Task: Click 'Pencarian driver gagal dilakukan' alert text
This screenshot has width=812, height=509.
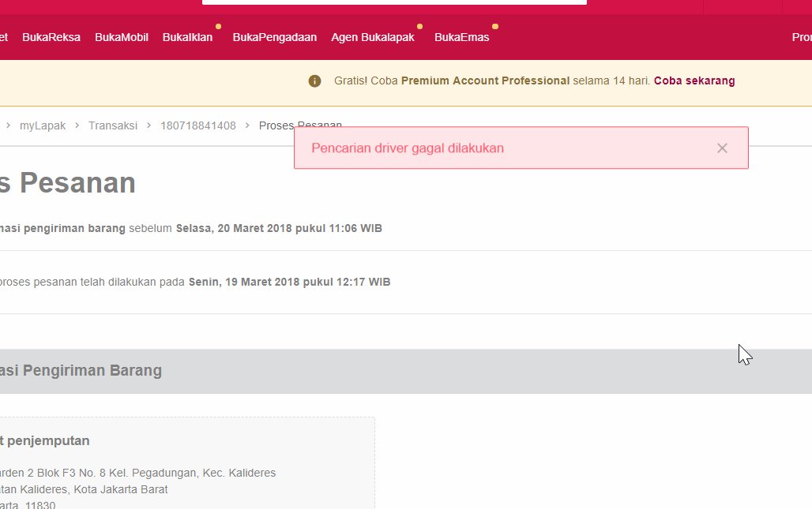Action: tap(408, 148)
